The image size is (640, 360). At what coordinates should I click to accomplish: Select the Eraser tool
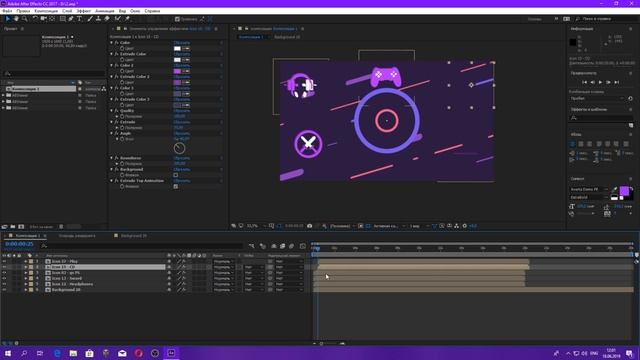[x=107, y=19]
